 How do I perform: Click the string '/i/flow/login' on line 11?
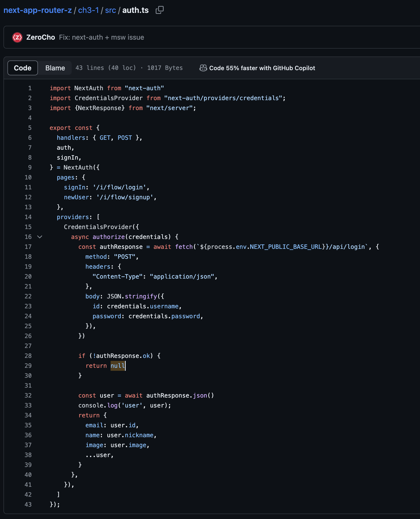120,187
